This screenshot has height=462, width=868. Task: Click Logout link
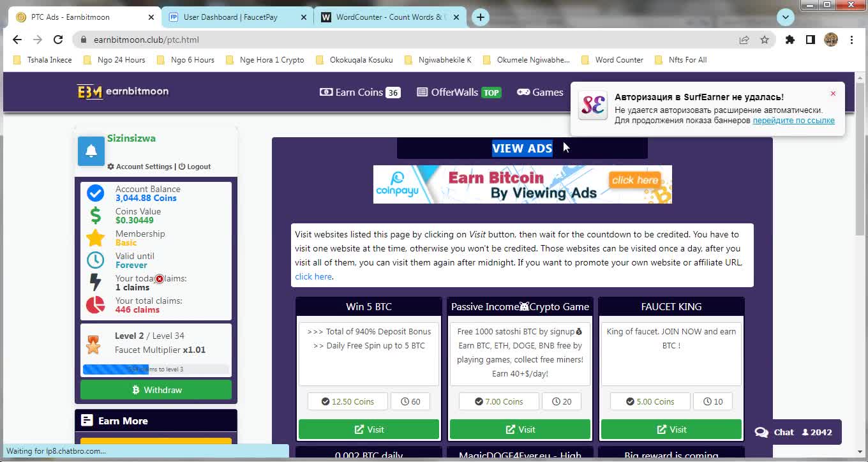pyautogui.click(x=195, y=167)
